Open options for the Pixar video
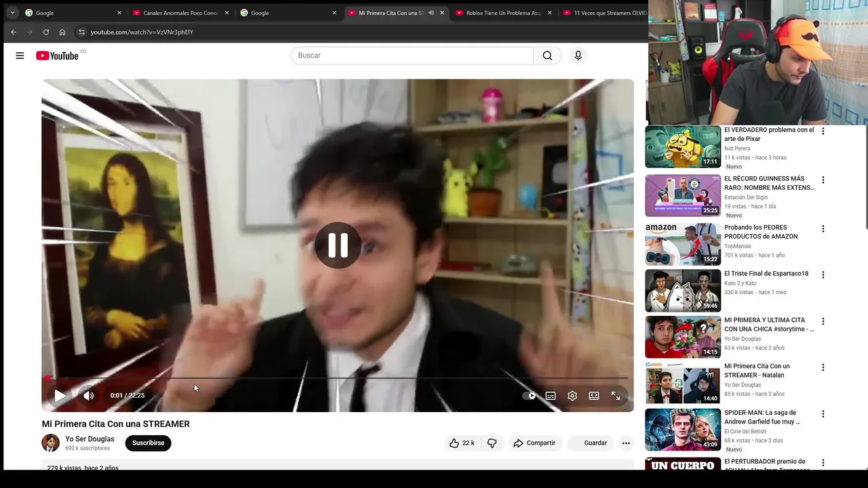This screenshot has height=488, width=868. (x=823, y=131)
